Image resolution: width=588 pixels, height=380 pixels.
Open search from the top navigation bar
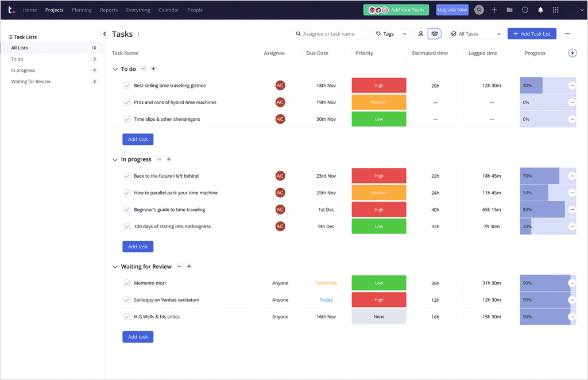(x=479, y=10)
